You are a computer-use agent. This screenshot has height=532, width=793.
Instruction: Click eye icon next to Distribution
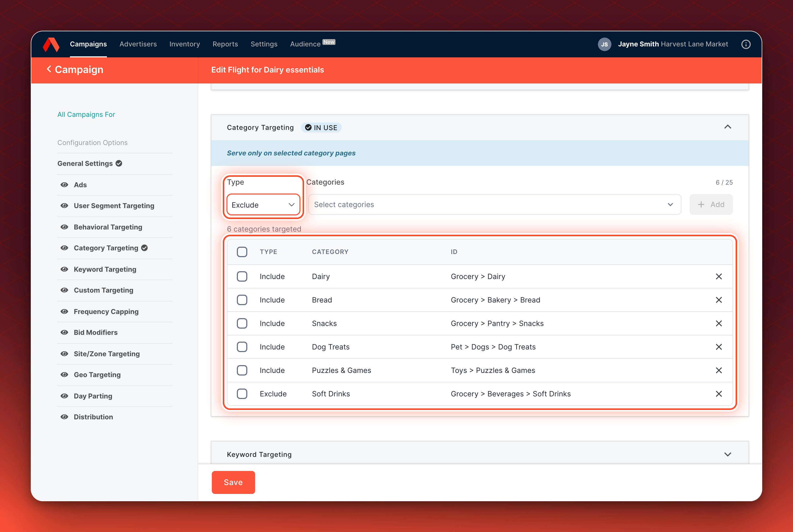point(64,417)
